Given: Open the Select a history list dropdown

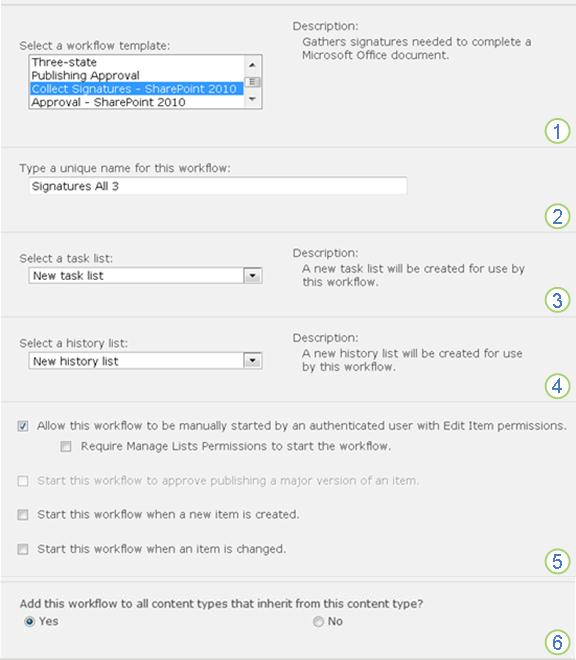Looking at the screenshot, I should pos(145,361).
